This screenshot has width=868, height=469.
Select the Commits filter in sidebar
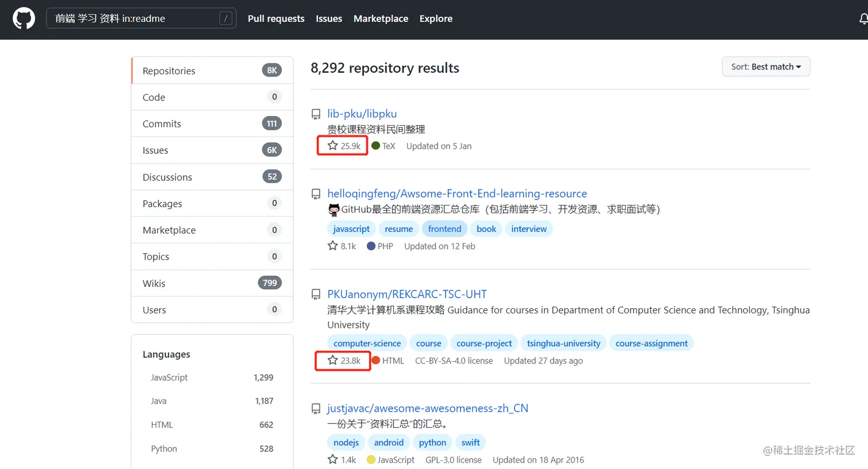pyautogui.click(x=212, y=123)
